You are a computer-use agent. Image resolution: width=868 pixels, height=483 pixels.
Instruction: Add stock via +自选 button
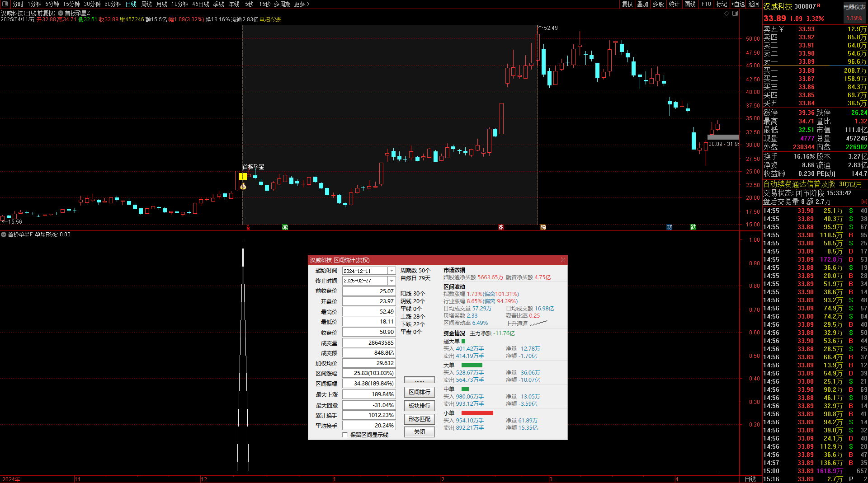[738, 4]
